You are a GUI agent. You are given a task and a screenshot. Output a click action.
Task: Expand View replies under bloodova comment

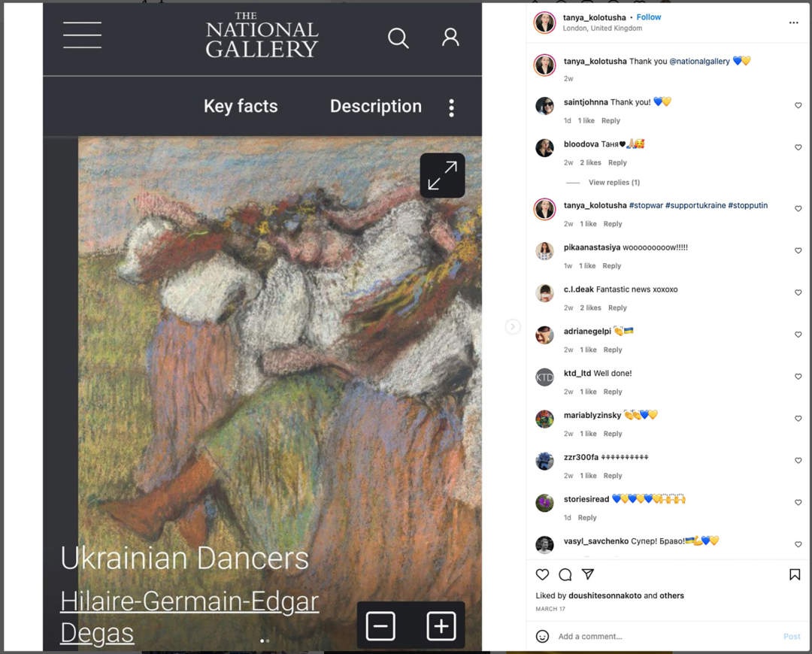614,182
